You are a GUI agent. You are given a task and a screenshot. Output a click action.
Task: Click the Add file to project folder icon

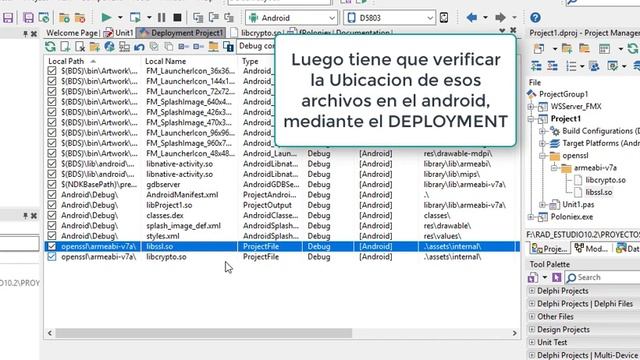click(x=64, y=18)
